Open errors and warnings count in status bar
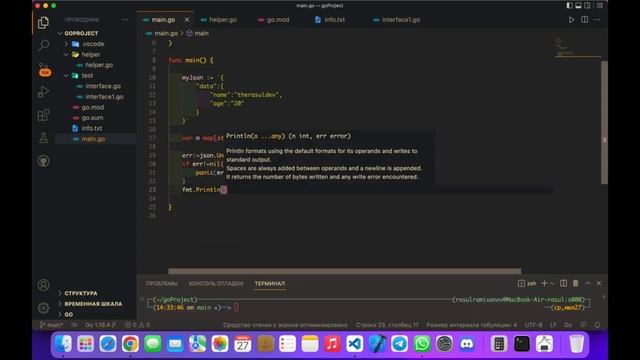 point(137,325)
